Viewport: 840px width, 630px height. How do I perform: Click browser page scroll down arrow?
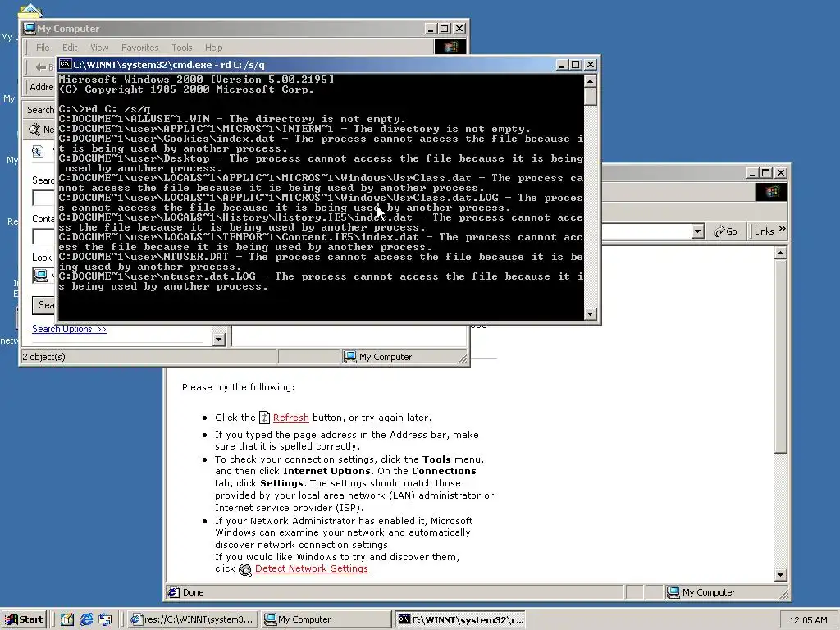coord(781,575)
